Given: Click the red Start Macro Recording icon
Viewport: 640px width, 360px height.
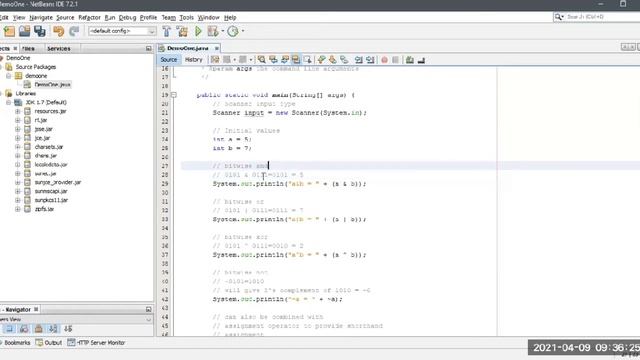Looking at the screenshot, I should [x=384, y=60].
